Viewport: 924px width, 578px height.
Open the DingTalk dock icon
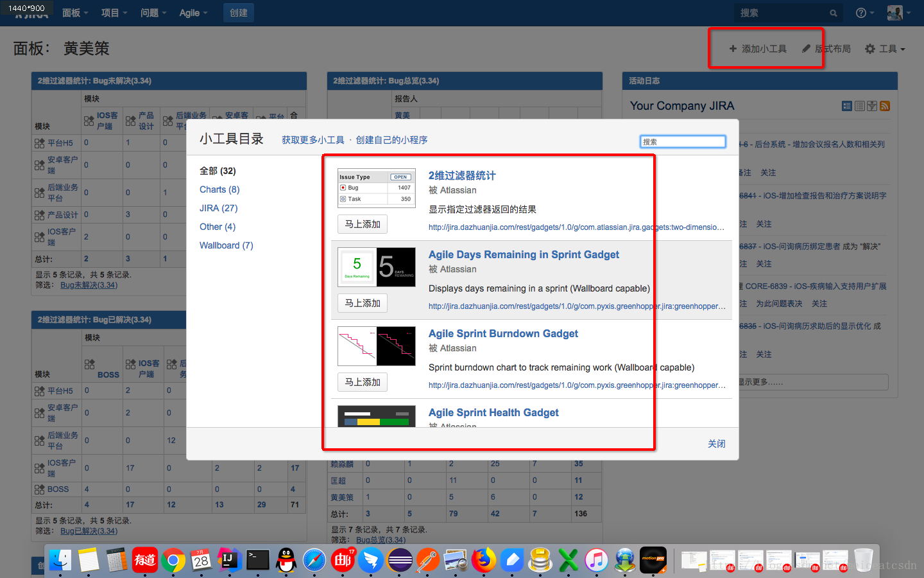click(x=371, y=561)
